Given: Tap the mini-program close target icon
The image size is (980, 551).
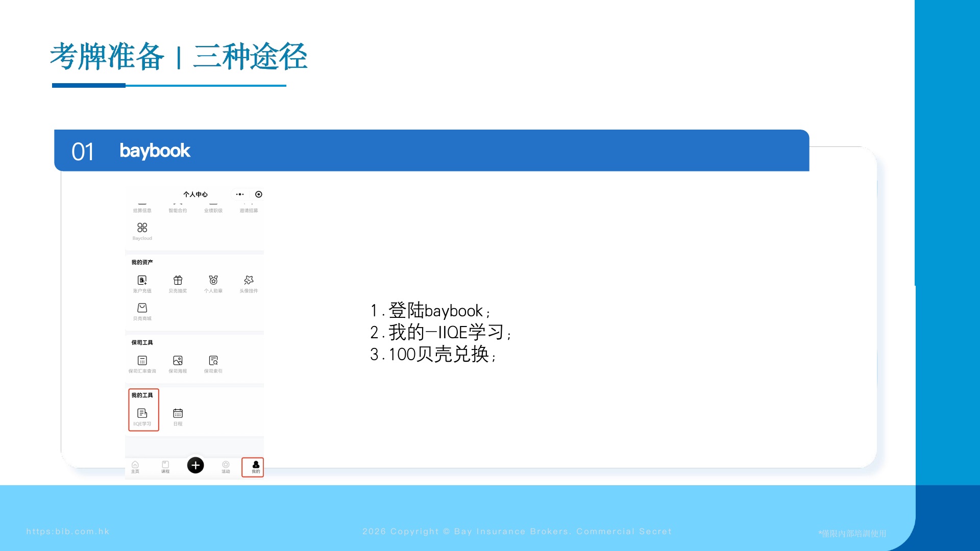Looking at the screenshot, I should pyautogui.click(x=259, y=194).
